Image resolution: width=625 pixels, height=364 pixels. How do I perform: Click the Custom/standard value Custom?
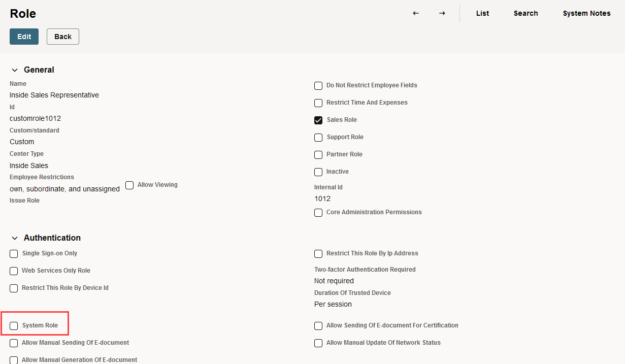22,142
